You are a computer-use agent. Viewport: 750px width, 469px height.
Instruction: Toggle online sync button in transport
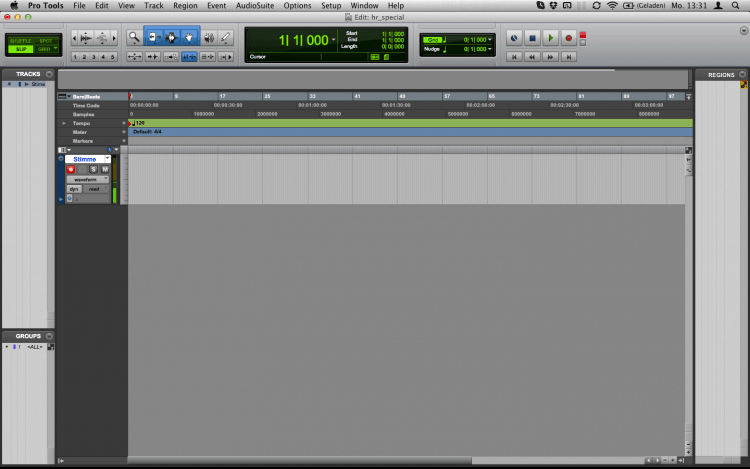coord(514,38)
